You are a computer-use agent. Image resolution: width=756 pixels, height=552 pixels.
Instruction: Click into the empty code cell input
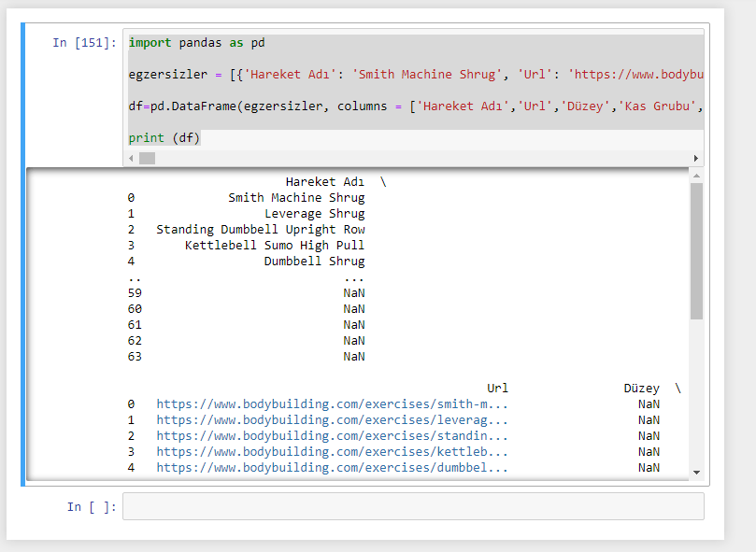click(413, 506)
